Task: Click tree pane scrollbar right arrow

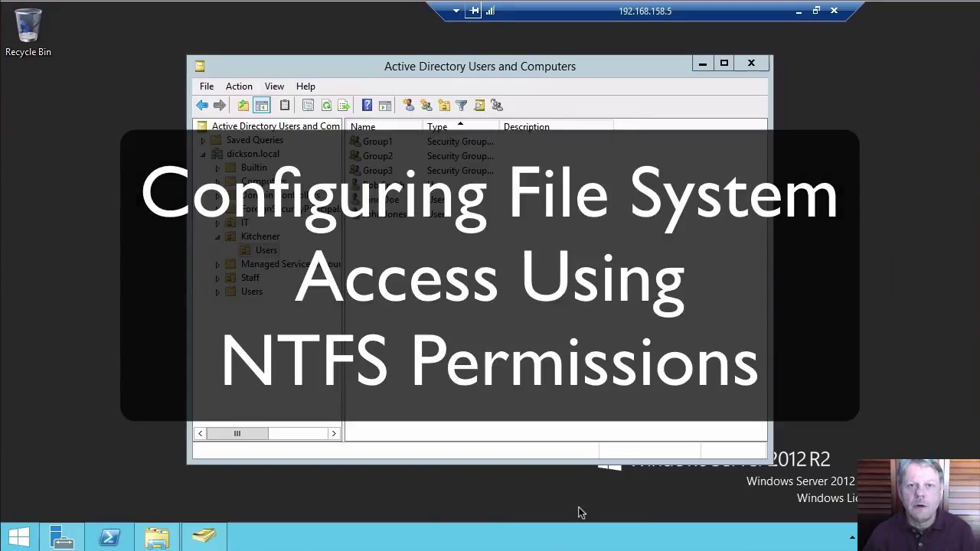Action: point(334,434)
